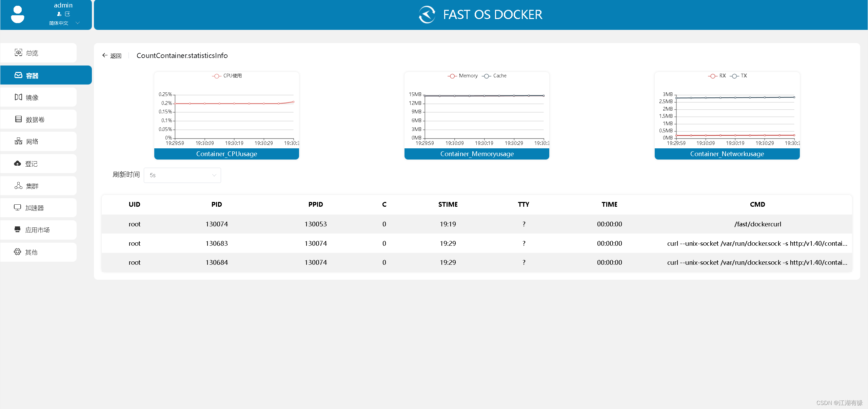Open the 镜像 menu item
Viewport: 868px width, 409px height.
tap(39, 97)
